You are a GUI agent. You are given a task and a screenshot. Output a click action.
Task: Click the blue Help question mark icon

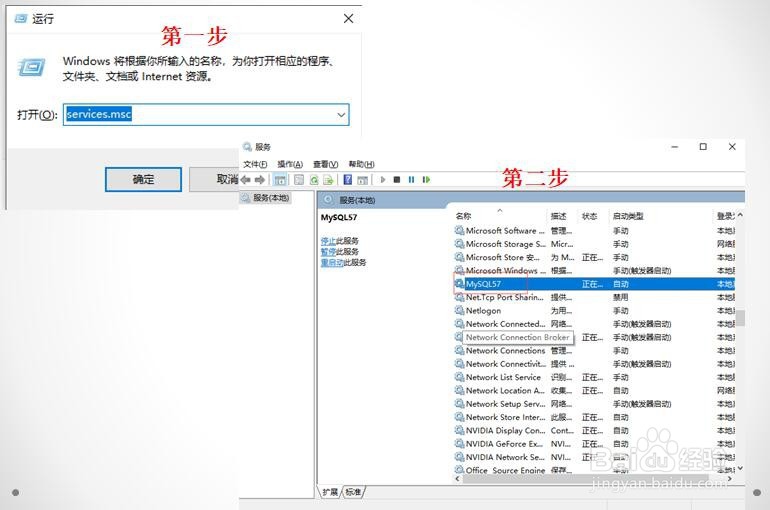coord(347,180)
